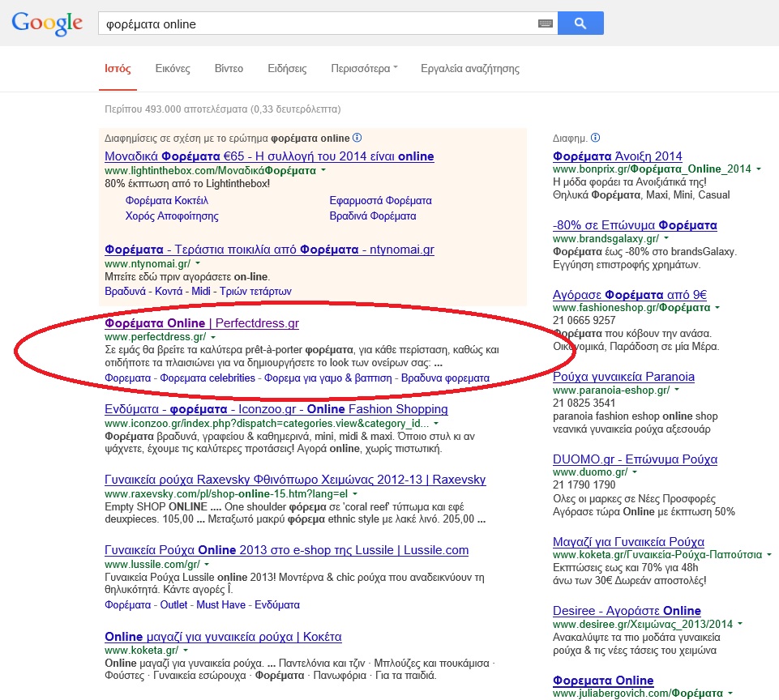Expand dropdown arrow next to juliabergovich.com URL

[730, 693]
